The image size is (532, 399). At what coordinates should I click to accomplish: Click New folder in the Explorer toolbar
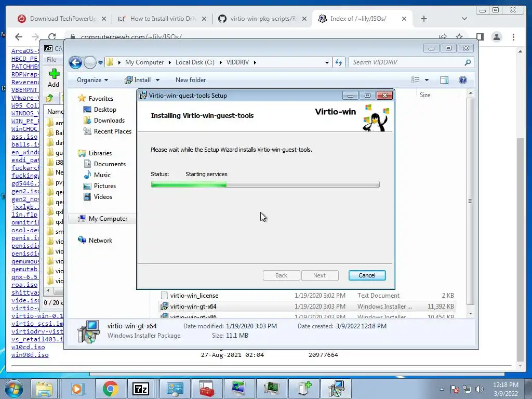(190, 80)
